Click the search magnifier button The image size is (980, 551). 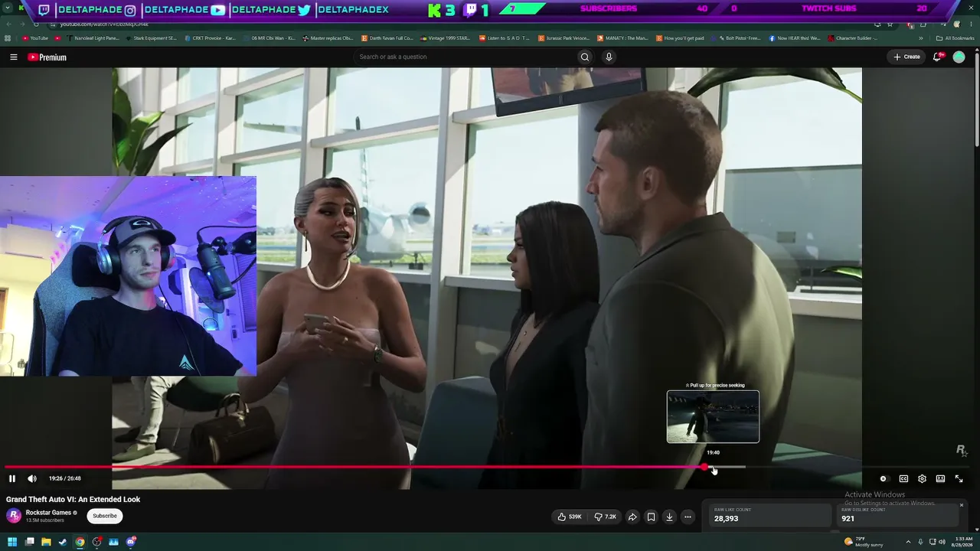coord(585,57)
